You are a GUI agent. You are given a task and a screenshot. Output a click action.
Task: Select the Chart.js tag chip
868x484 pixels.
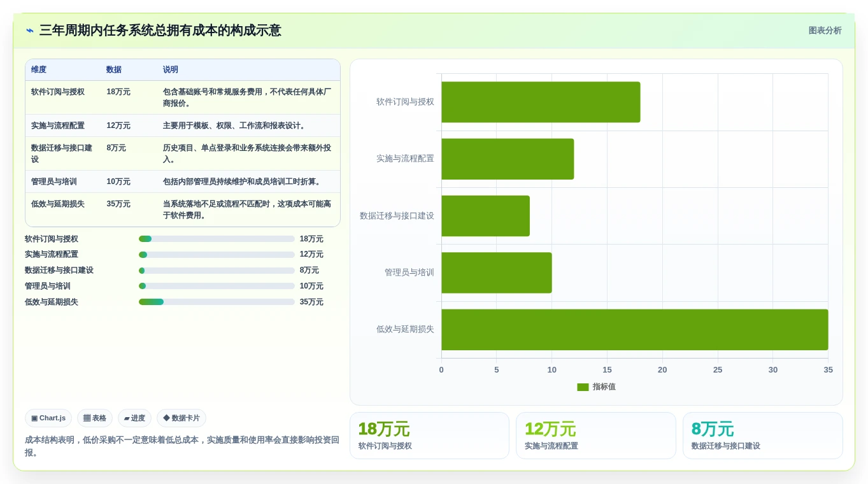click(48, 418)
